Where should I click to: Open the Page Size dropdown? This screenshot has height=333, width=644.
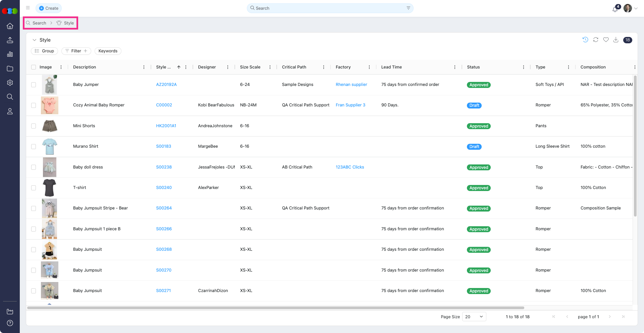474,317
